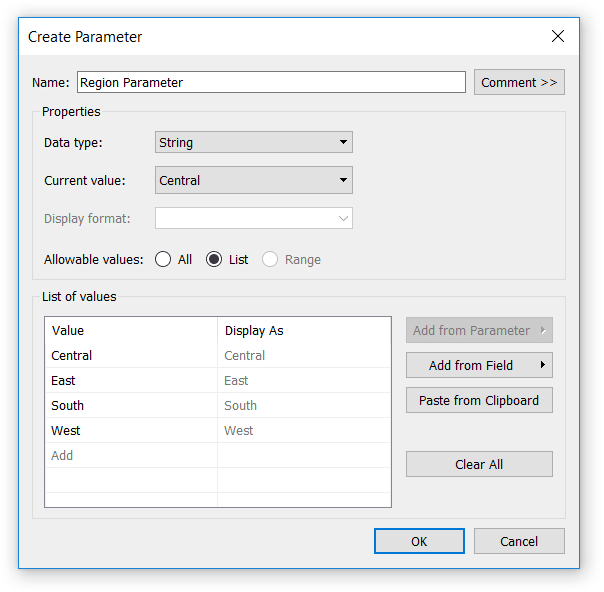Select the All allowable values radio
604x592 pixels.
(163, 260)
